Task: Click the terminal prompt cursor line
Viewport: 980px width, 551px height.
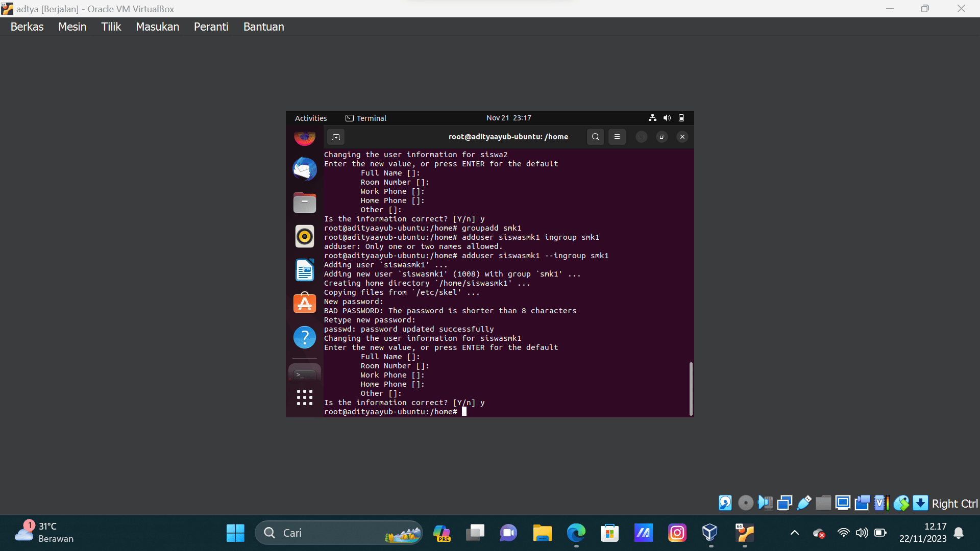Action: [x=396, y=412]
